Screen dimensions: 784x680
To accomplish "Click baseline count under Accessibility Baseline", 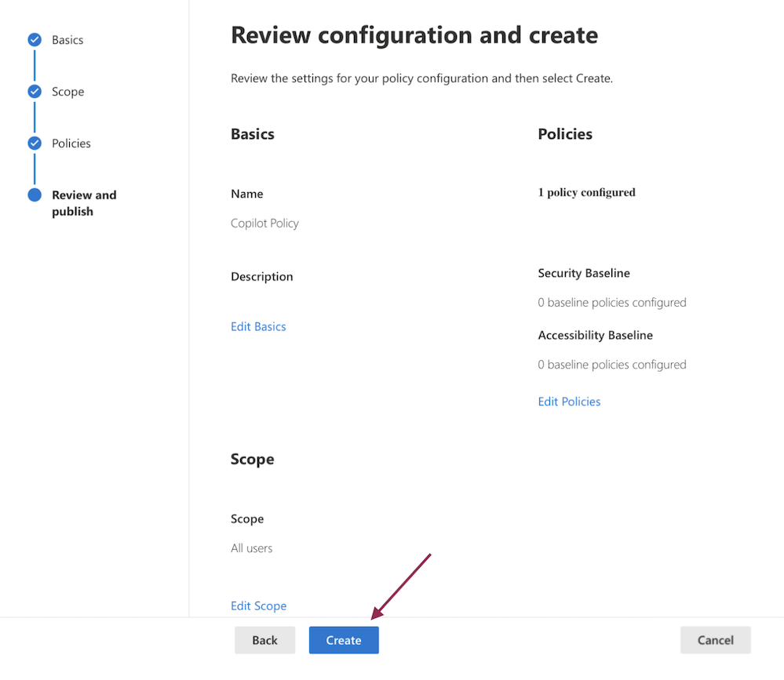I will click(612, 365).
